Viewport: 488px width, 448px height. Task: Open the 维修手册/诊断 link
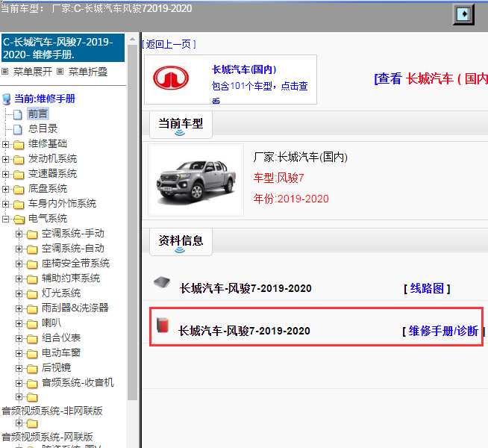(443, 331)
